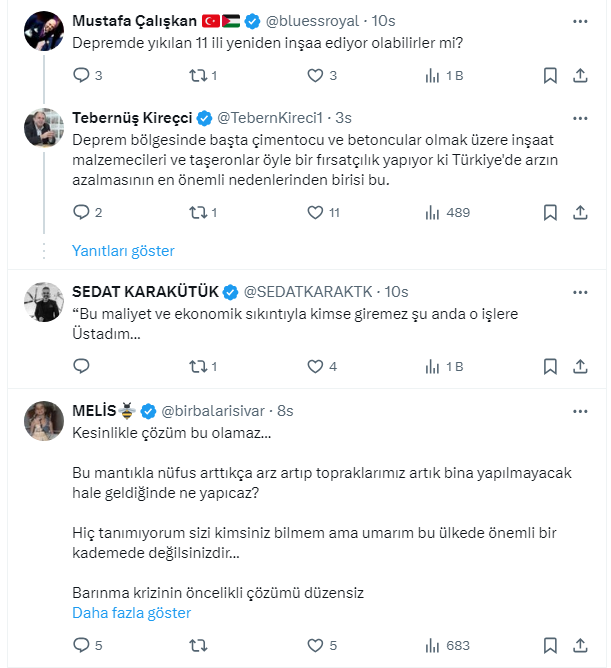Like SEDAT KARAKÜTÜK's tweet

(316, 366)
